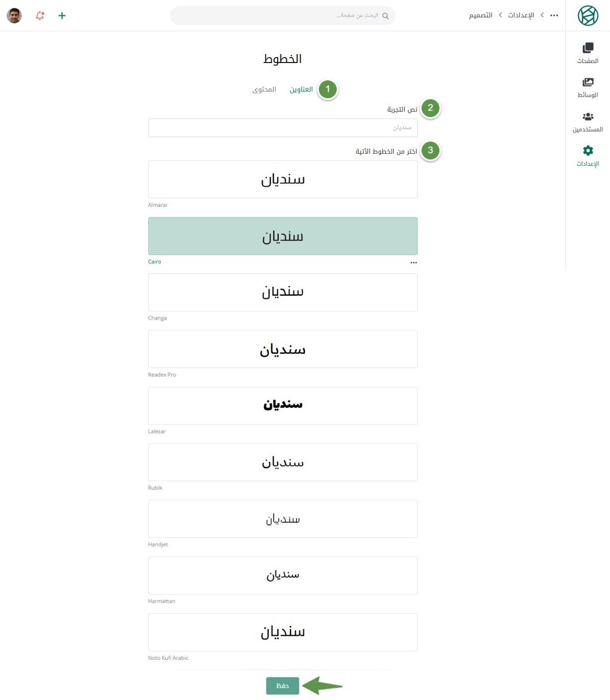Open notifications bell icon
Image resolution: width=610 pixels, height=700 pixels.
click(x=40, y=15)
